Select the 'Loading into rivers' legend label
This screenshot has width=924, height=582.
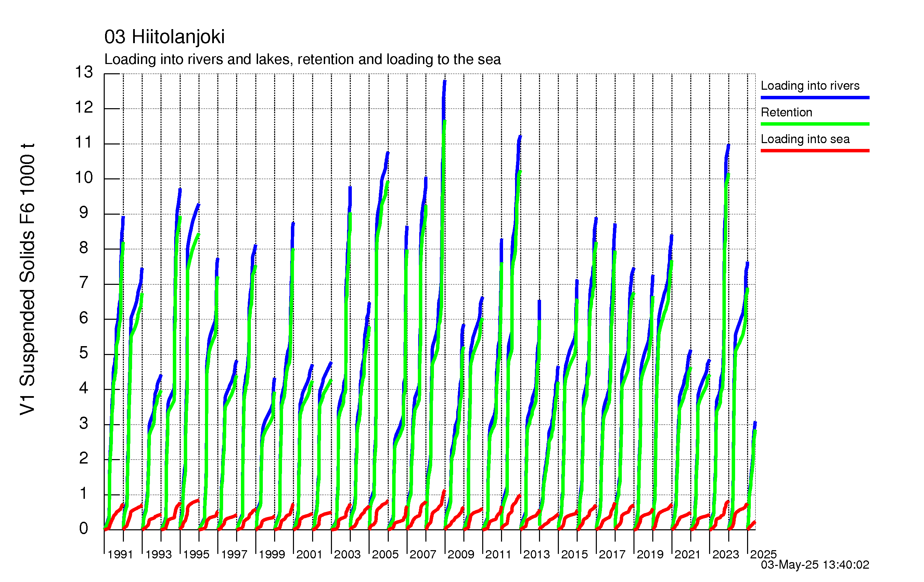click(810, 86)
